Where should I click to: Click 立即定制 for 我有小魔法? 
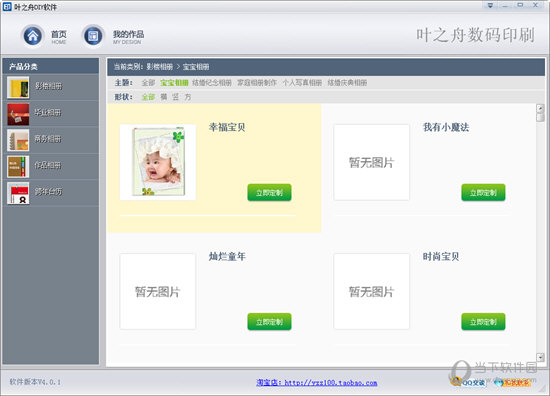pos(483,193)
